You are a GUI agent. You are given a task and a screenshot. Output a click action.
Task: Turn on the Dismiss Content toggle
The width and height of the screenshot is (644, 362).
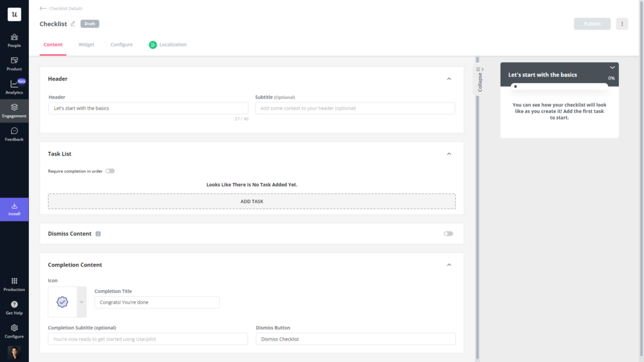(x=448, y=233)
